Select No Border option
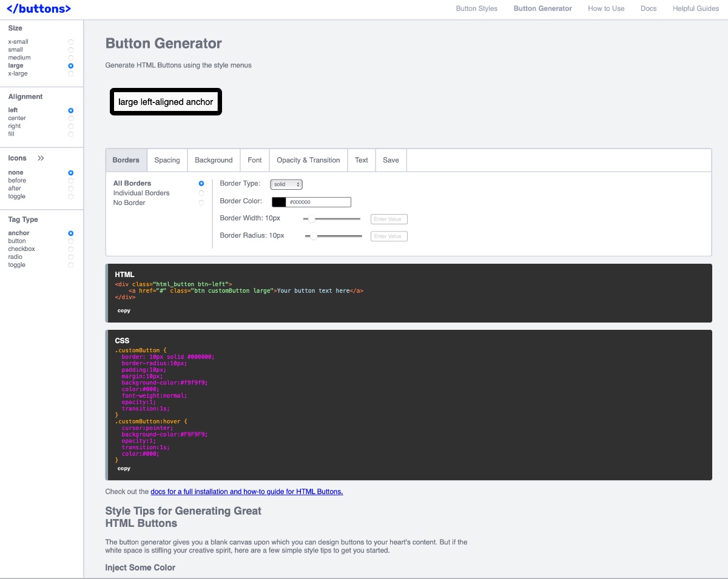The image size is (728, 579). pos(201,202)
